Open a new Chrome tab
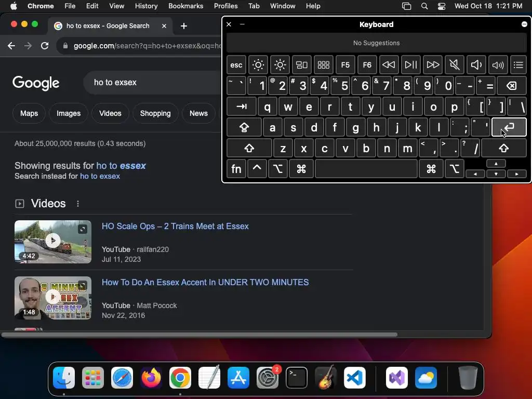This screenshot has width=532, height=399. pos(183,26)
